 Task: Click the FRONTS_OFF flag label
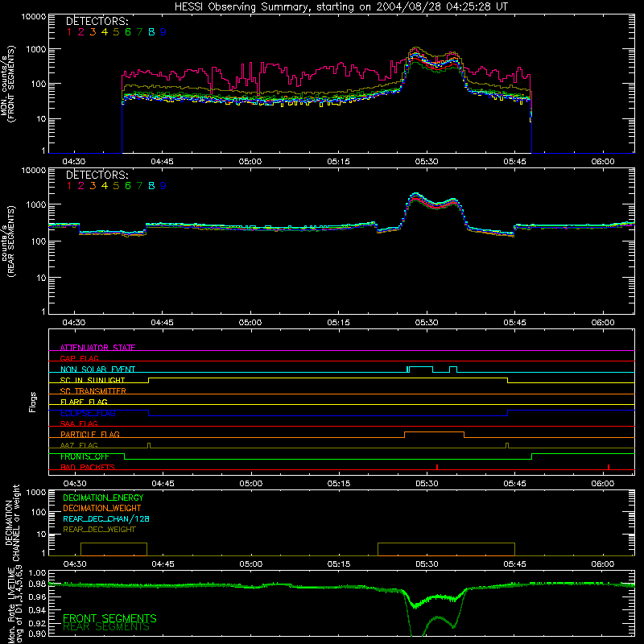85,456
